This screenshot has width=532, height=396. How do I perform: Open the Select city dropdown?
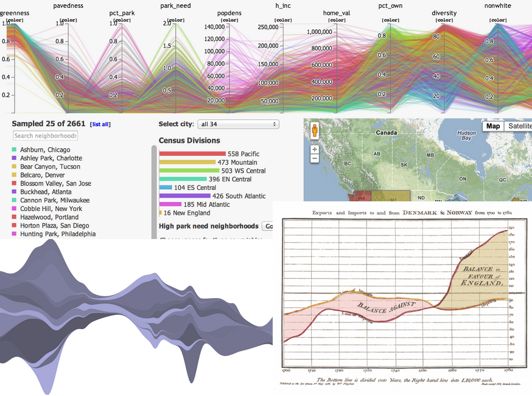click(238, 124)
